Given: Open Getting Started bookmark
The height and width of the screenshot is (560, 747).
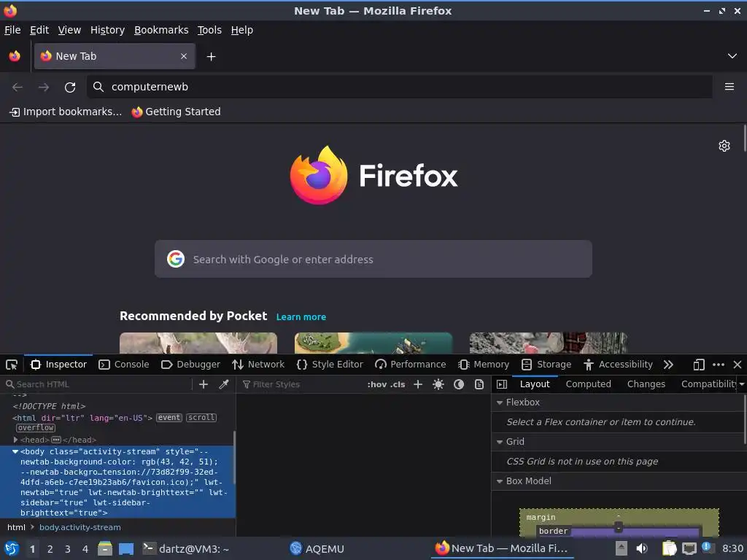Looking at the screenshot, I should pyautogui.click(x=177, y=112).
